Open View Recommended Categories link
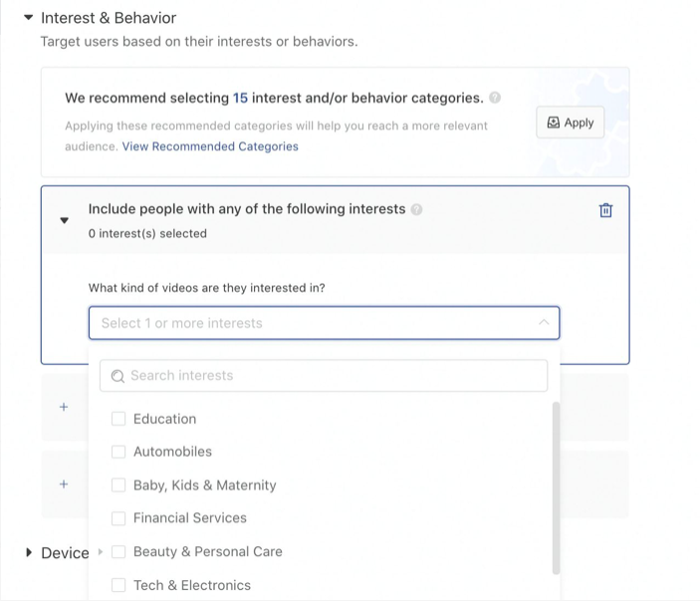This screenshot has height=601, width=700. [210, 146]
